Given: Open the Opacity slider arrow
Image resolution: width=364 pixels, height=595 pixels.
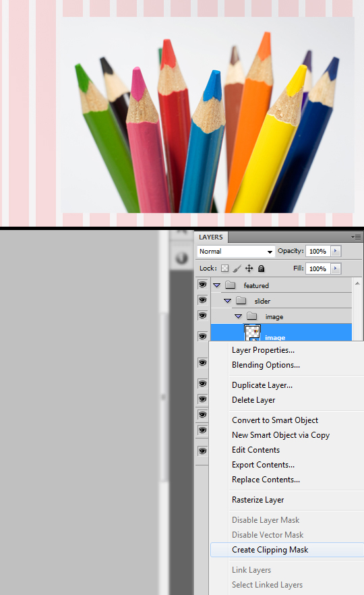Looking at the screenshot, I should click(336, 251).
